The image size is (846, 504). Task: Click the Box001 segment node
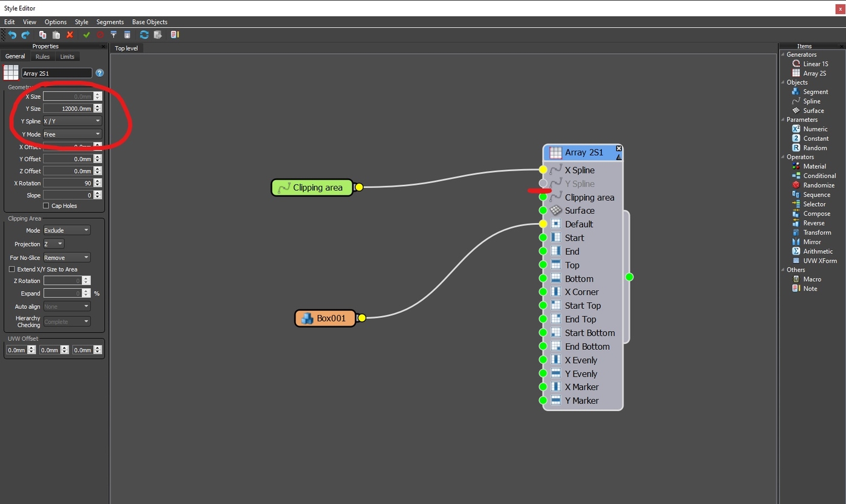[x=325, y=318]
